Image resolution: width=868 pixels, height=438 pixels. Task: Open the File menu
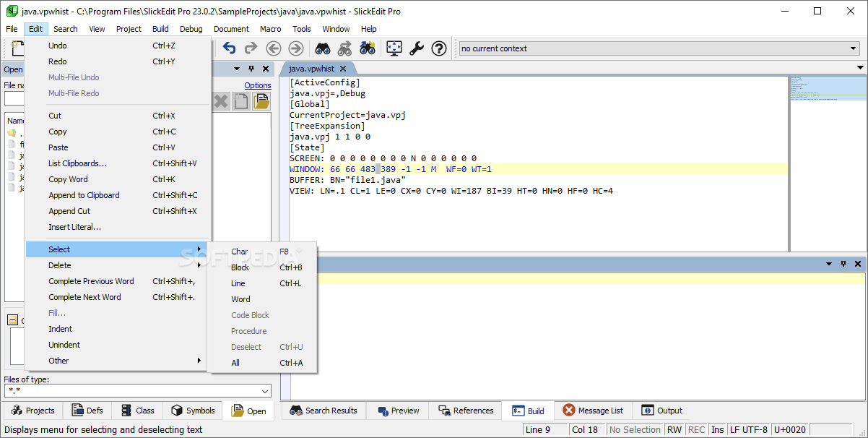click(12, 29)
